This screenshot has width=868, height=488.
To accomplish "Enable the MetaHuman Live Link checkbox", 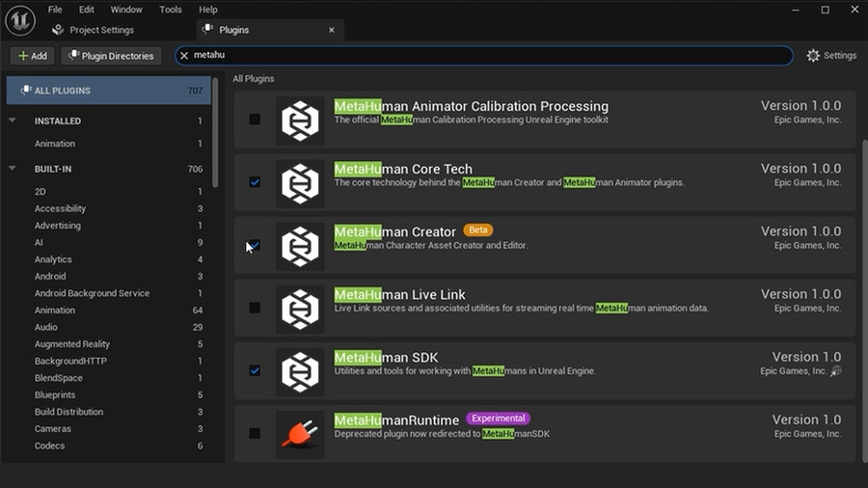I will click(x=255, y=308).
